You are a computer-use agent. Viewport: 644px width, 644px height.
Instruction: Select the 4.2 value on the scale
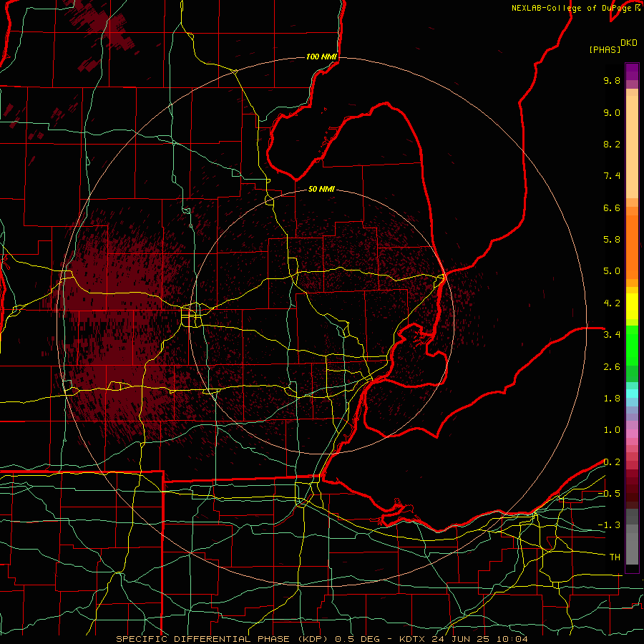(x=612, y=303)
